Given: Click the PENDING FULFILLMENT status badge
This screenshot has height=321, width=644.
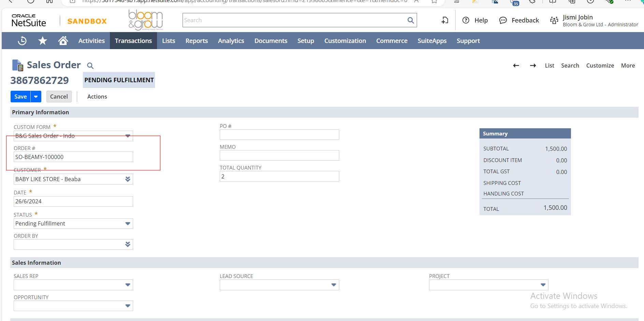Looking at the screenshot, I should (x=119, y=80).
